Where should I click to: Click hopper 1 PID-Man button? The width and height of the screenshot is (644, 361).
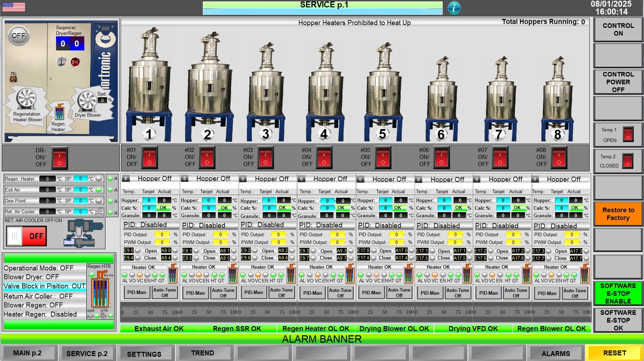(x=136, y=292)
